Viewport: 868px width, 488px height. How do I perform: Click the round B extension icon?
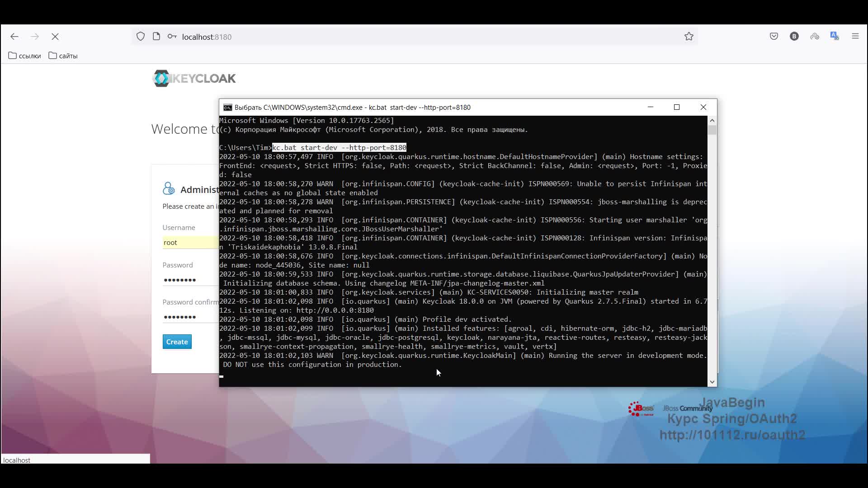pyautogui.click(x=794, y=37)
